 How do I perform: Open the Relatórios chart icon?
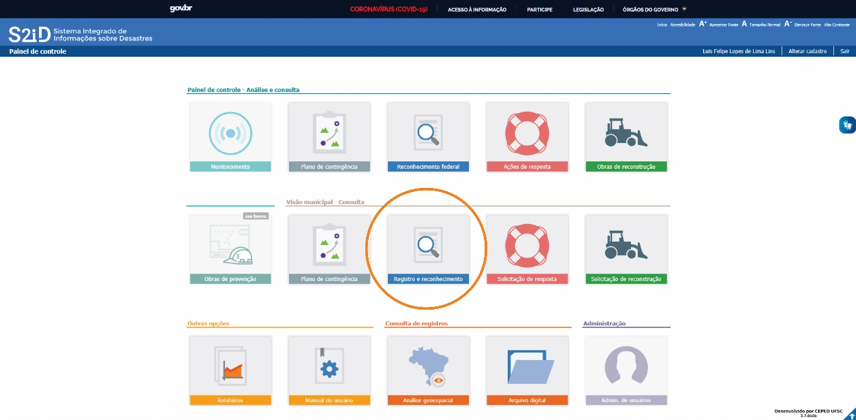(230, 366)
